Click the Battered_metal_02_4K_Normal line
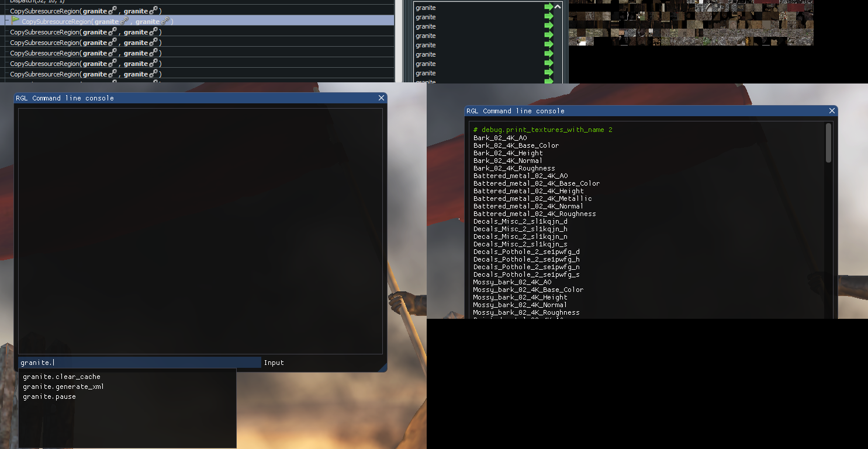The image size is (868, 449). (x=528, y=206)
